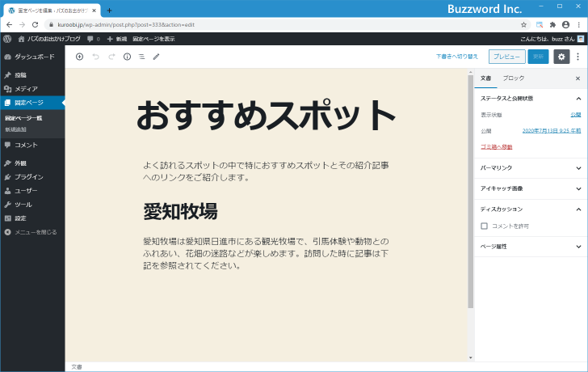Open 設定 menu in sidebar
The image size is (588, 372).
pyautogui.click(x=32, y=218)
